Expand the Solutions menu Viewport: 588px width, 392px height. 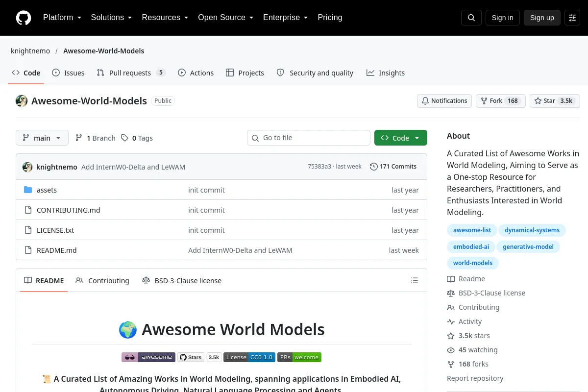point(111,18)
